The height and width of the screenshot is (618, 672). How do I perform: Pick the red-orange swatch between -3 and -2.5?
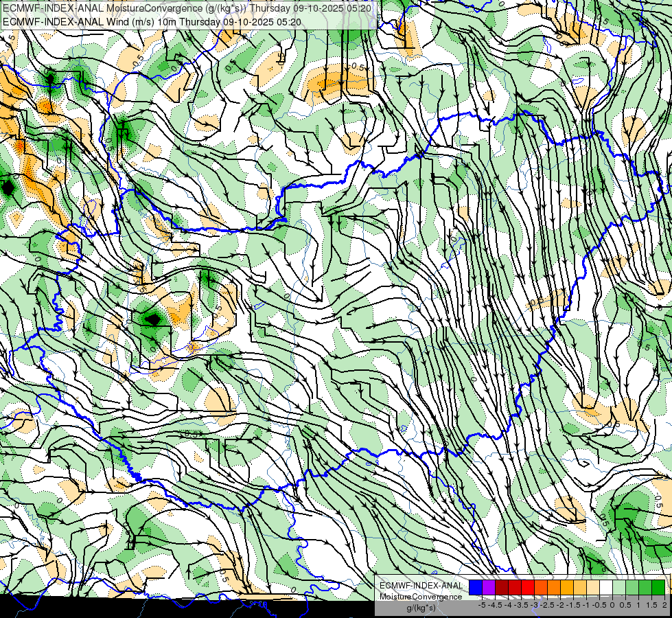[541, 588]
